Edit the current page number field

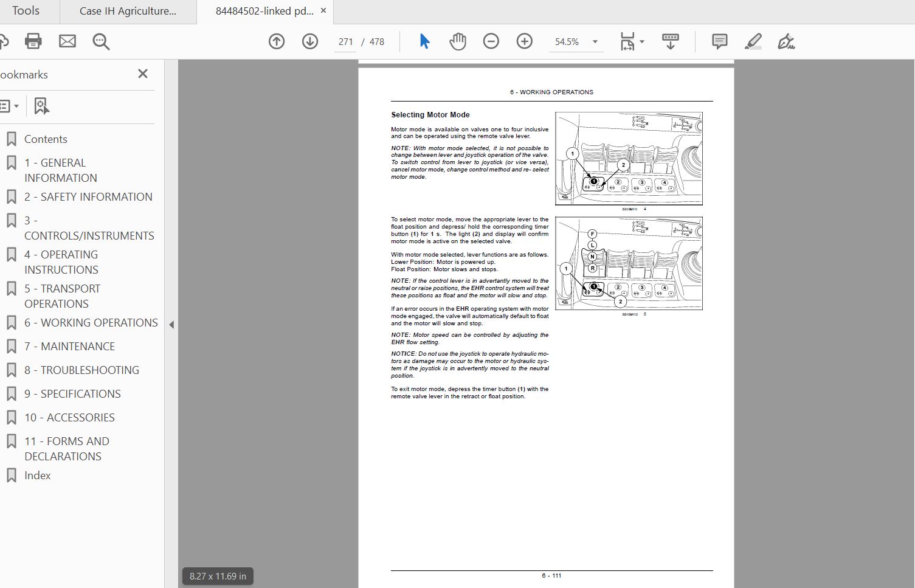click(x=345, y=42)
